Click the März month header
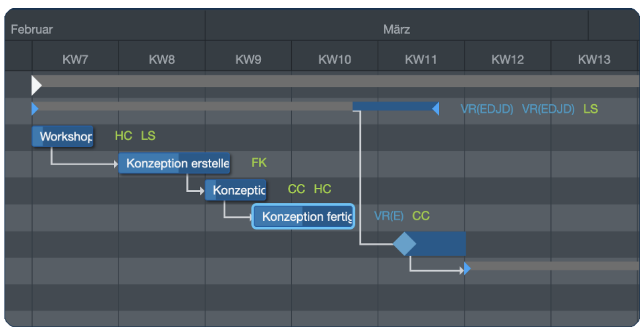The height and width of the screenshot is (335, 644). [396, 29]
